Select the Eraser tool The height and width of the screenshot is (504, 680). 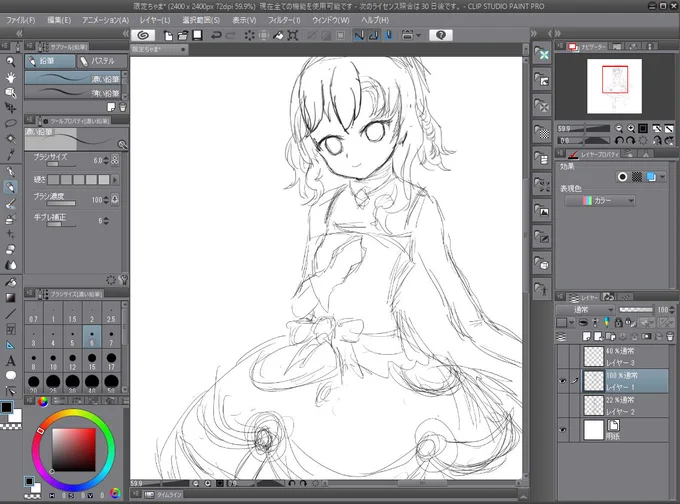[10, 249]
